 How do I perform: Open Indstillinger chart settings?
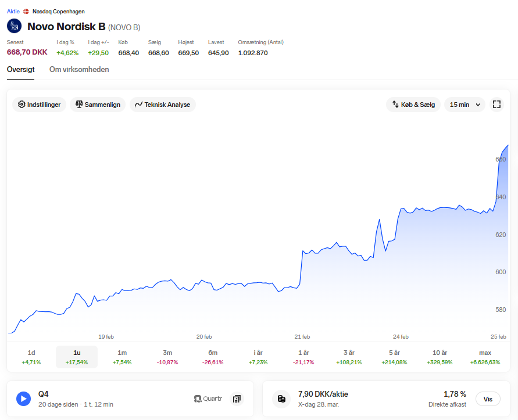click(40, 105)
